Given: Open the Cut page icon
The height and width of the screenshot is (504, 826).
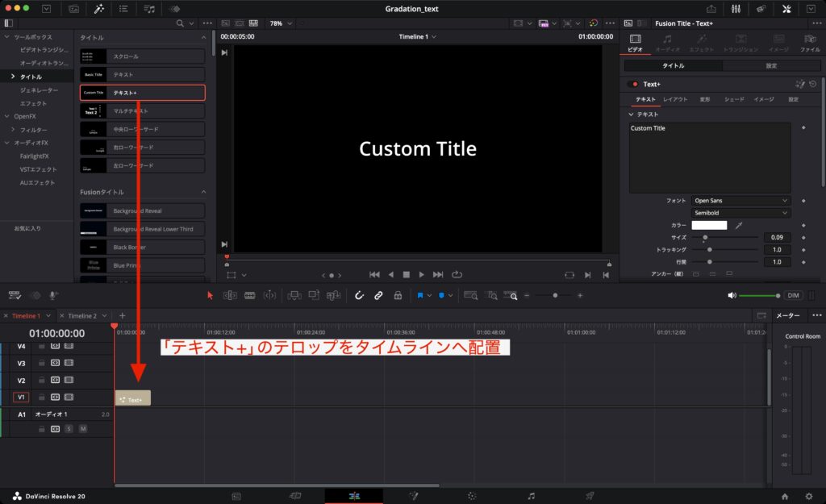Looking at the screenshot, I should (295, 496).
